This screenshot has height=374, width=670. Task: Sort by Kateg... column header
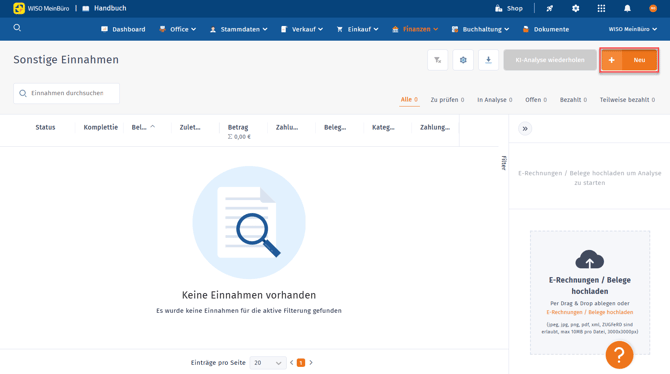(383, 127)
